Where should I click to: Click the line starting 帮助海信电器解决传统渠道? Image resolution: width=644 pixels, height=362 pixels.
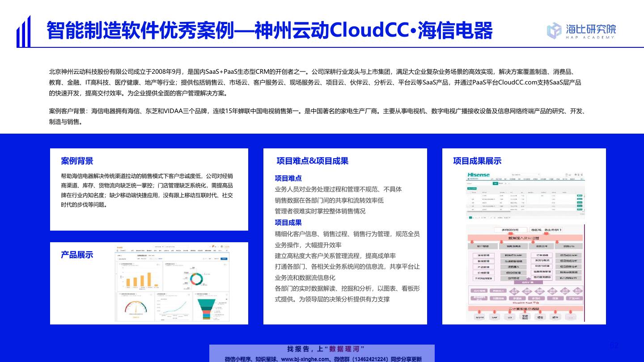147,176
